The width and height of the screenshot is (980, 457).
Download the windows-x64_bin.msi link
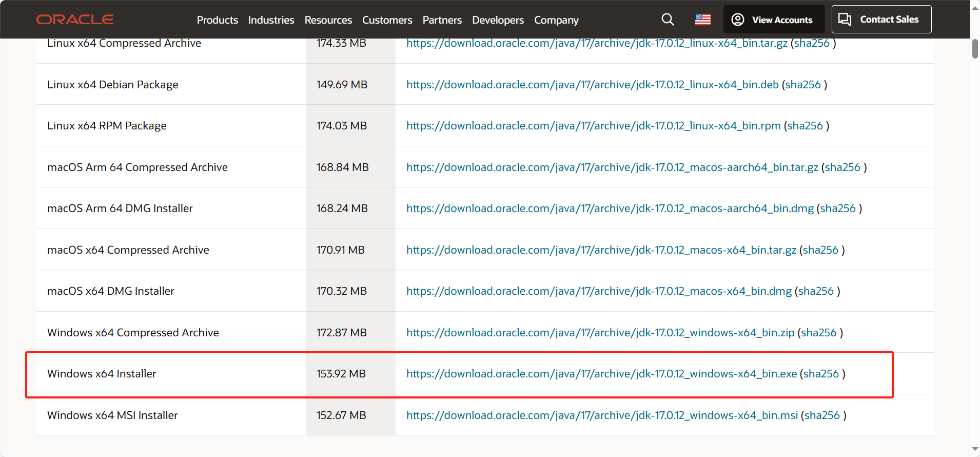(x=602, y=415)
